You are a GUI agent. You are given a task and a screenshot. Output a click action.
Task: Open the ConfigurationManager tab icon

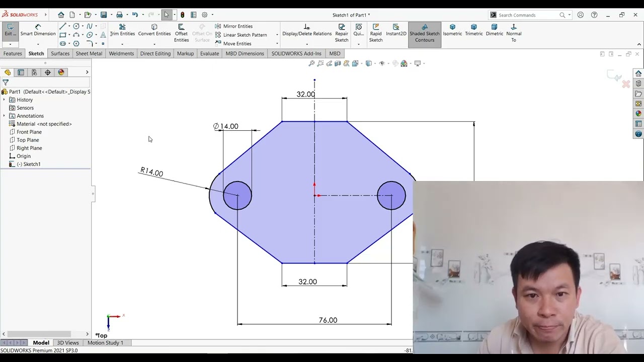point(34,72)
